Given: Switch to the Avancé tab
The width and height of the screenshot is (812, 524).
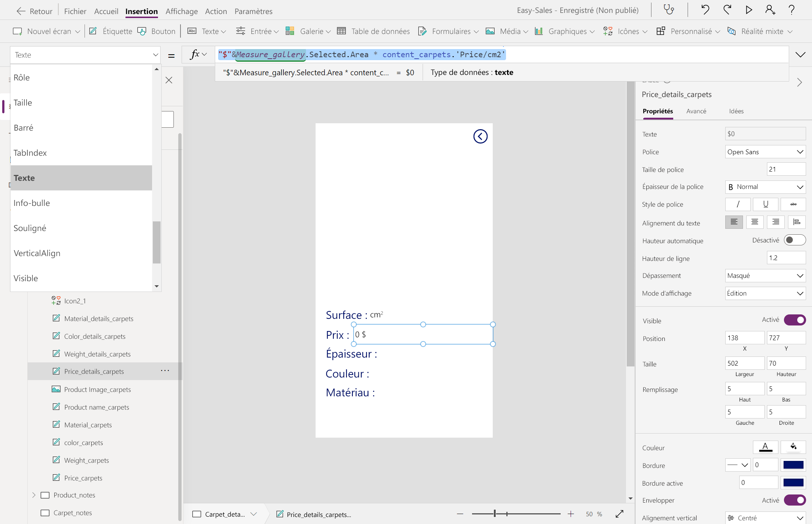Looking at the screenshot, I should 696,111.
